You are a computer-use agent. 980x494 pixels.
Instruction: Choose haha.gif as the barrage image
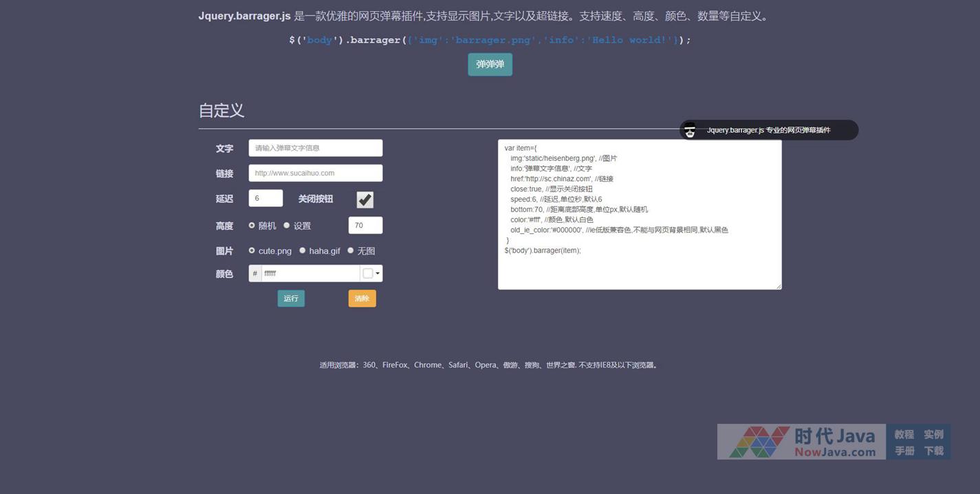tap(303, 251)
